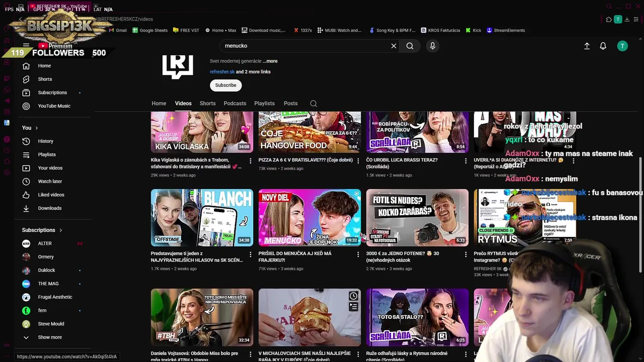644x362 pixels.
Task: Open the refresher.sk link
Action: point(222,72)
